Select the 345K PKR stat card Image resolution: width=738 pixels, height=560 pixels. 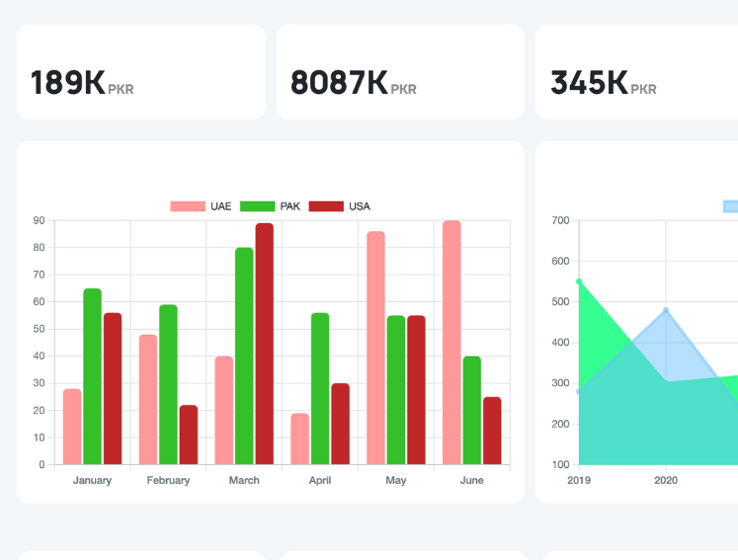pyautogui.click(x=637, y=72)
